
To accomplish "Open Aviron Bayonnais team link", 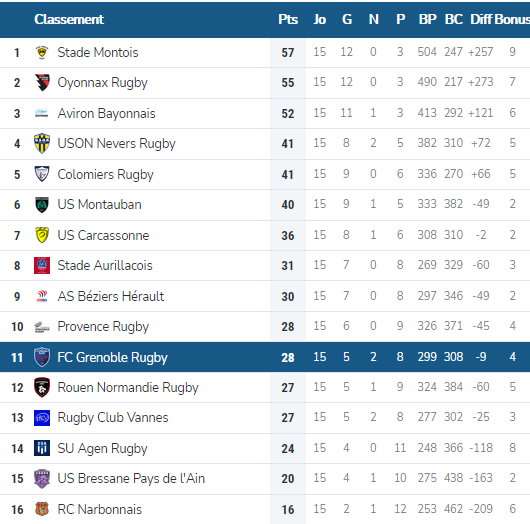I will tap(106, 114).
